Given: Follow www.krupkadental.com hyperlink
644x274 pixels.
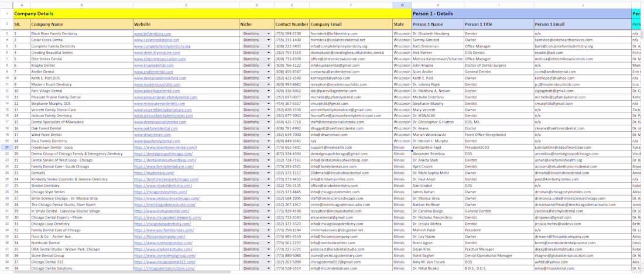Looking at the screenshot, I should (153, 66).
